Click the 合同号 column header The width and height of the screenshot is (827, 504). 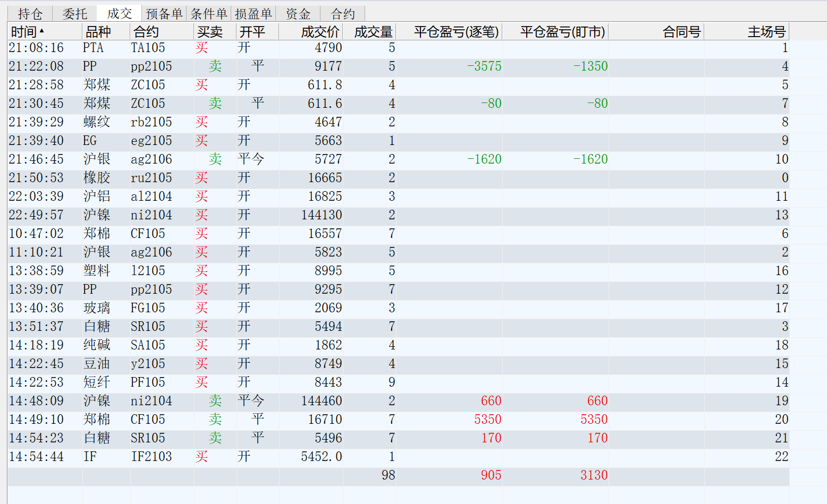[656, 32]
